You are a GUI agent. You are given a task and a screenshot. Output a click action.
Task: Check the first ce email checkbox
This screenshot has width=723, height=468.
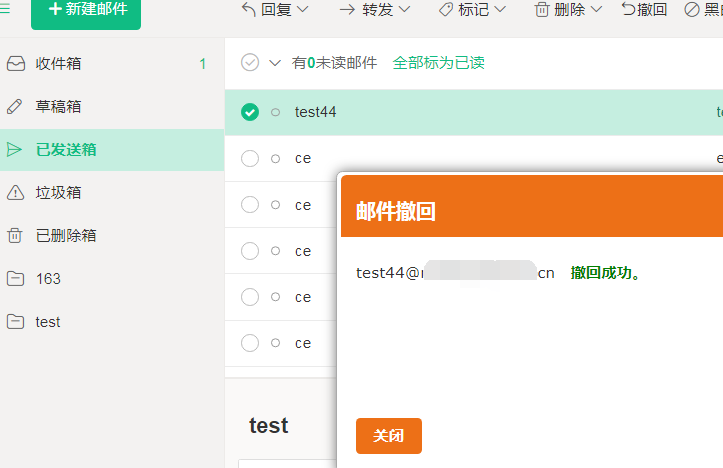[x=250, y=158]
